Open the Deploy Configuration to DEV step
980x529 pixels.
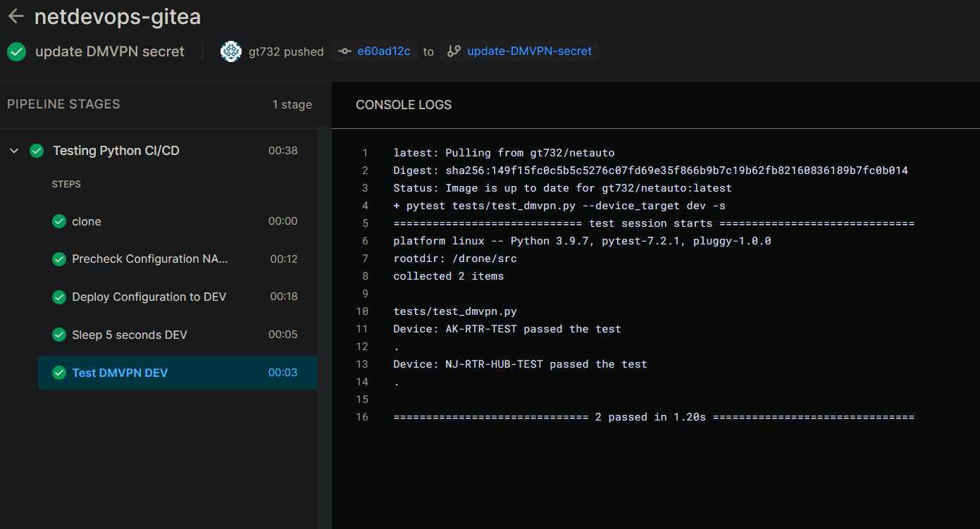(x=149, y=297)
